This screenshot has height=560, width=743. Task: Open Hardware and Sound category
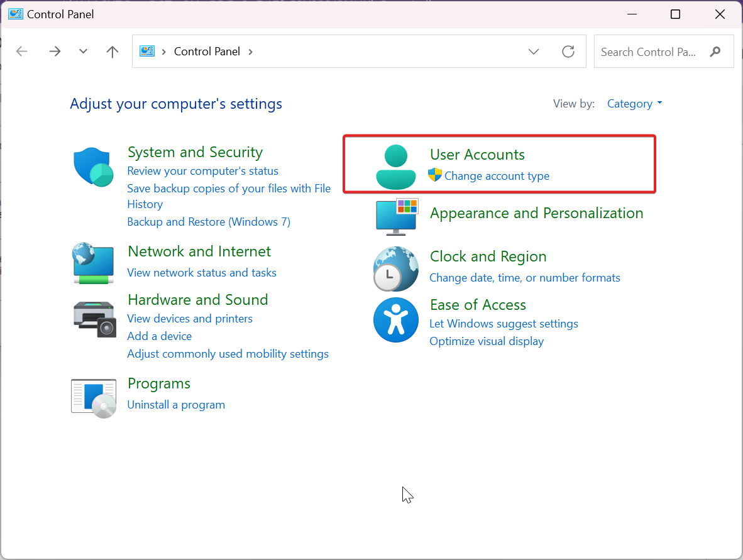tap(197, 299)
